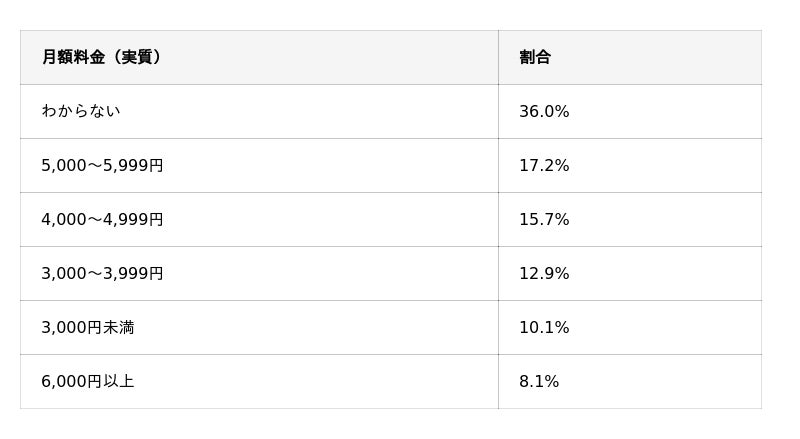
Task: Click the 17.2% value
Action: pyautogui.click(x=544, y=165)
